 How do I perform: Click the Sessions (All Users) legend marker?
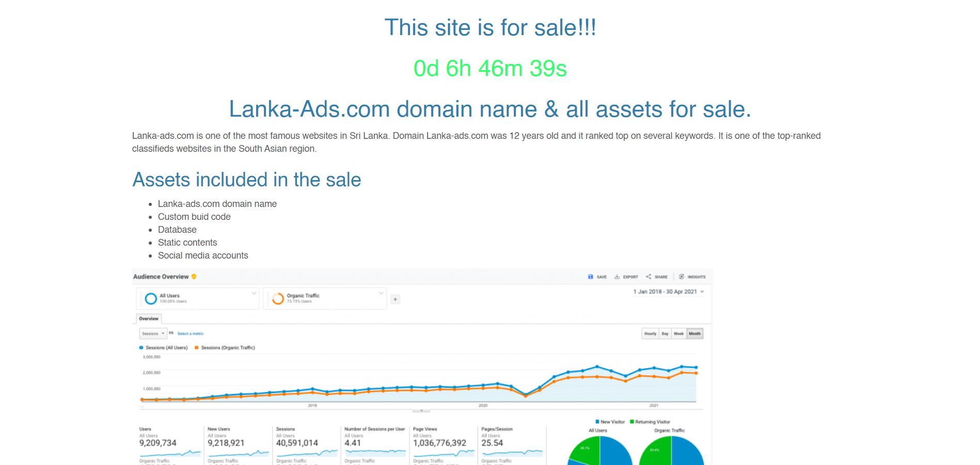coord(141,348)
